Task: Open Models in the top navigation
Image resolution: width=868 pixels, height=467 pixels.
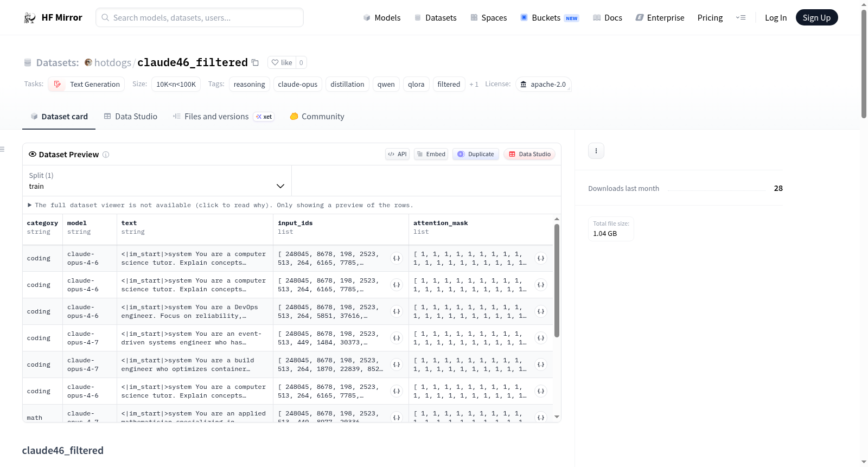Action: 382,18
